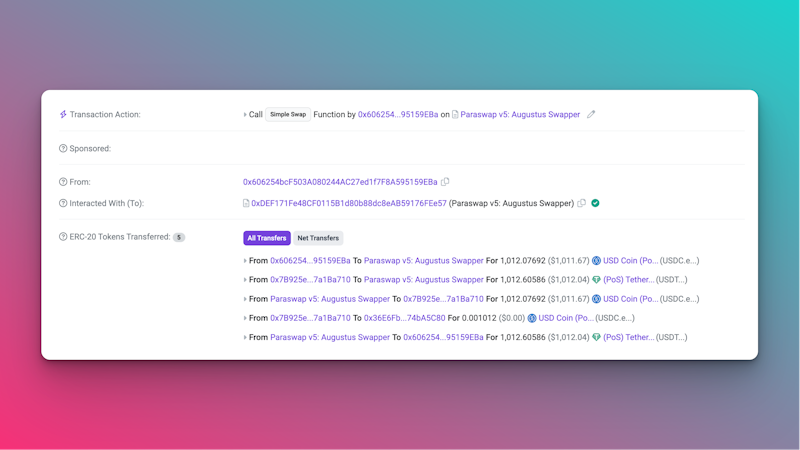Screen dimensions: 800x450
Task: Open (PoS) Tether link in last transfer
Action: pyautogui.click(x=629, y=337)
